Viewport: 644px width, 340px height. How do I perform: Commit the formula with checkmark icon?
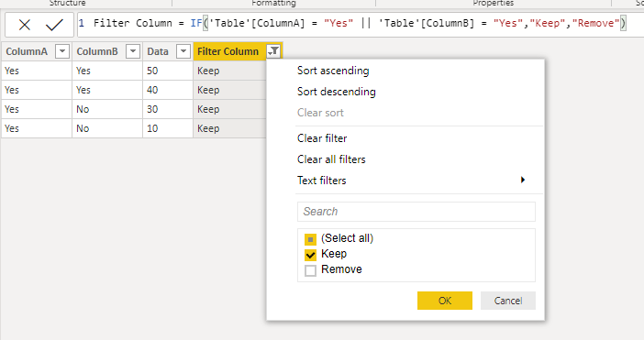coord(54,25)
